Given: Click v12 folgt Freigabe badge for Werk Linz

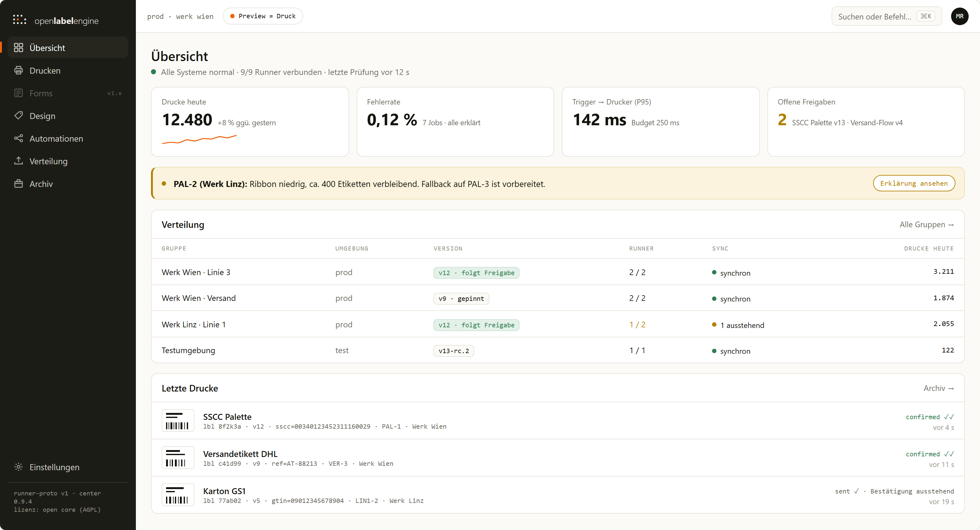Looking at the screenshot, I should pyautogui.click(x=476, y=325).
